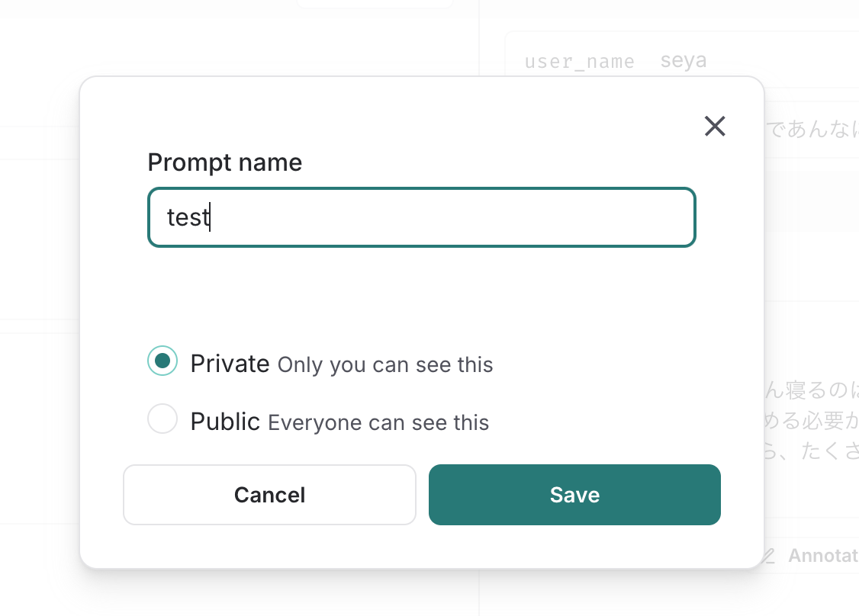This screenshot has width=859, height=616.
Task: Click "Only you can see this" description
Action: [385, 365]
